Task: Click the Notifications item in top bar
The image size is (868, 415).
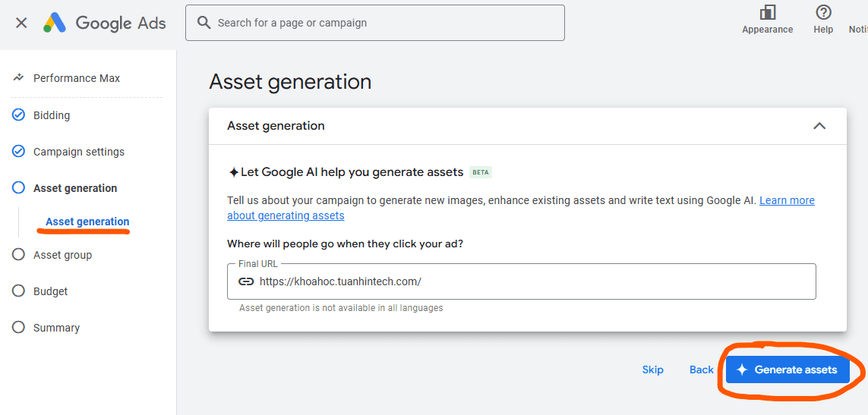Action: pyautogui.click(x=858, y=30)
